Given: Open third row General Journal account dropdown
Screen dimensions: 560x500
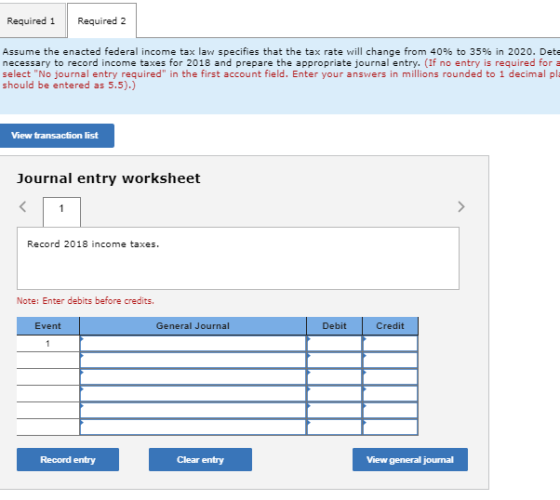Looking at the screenshot, I should (193, 377).
